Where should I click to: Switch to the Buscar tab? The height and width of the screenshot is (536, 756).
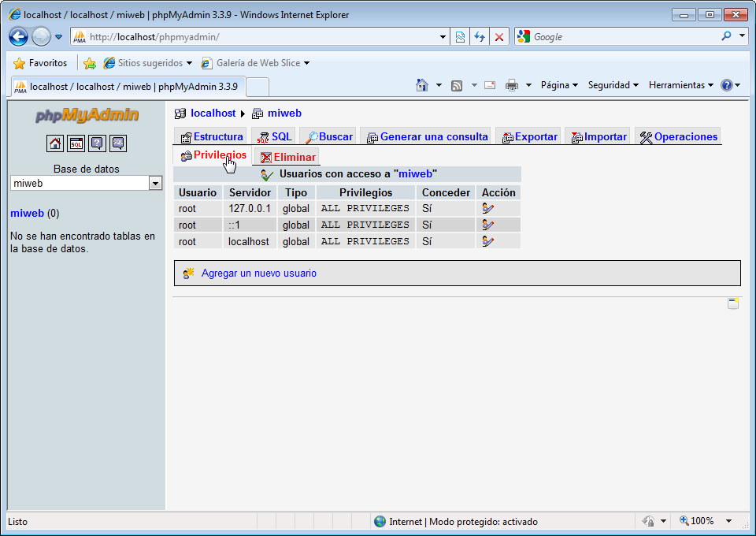[329, 137]
